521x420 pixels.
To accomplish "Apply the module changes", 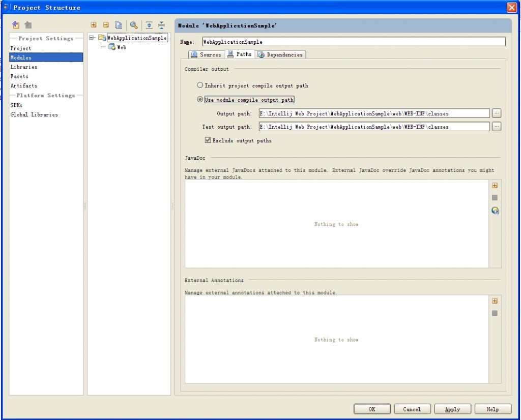I will [452, 409].
